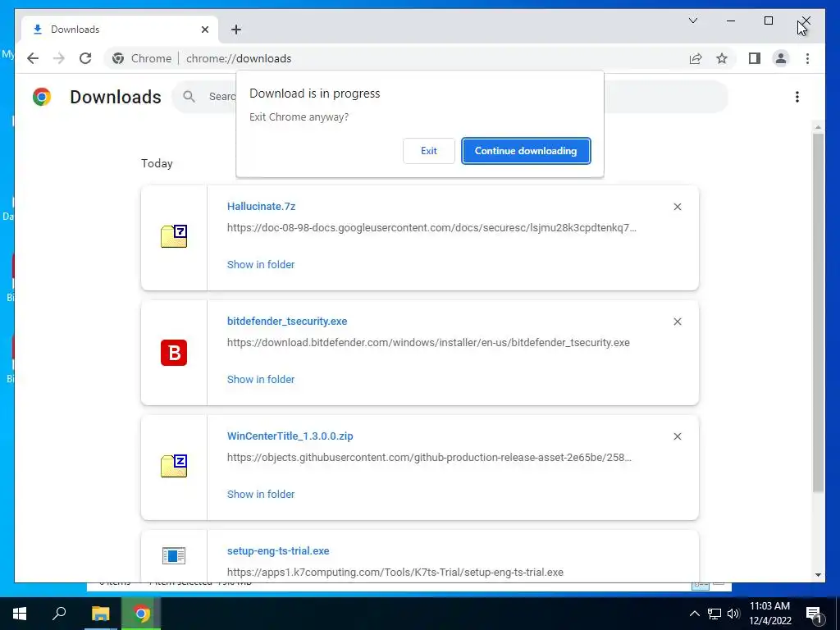
Task: Select the Downloads tab
Action: [x=120, y=30]
